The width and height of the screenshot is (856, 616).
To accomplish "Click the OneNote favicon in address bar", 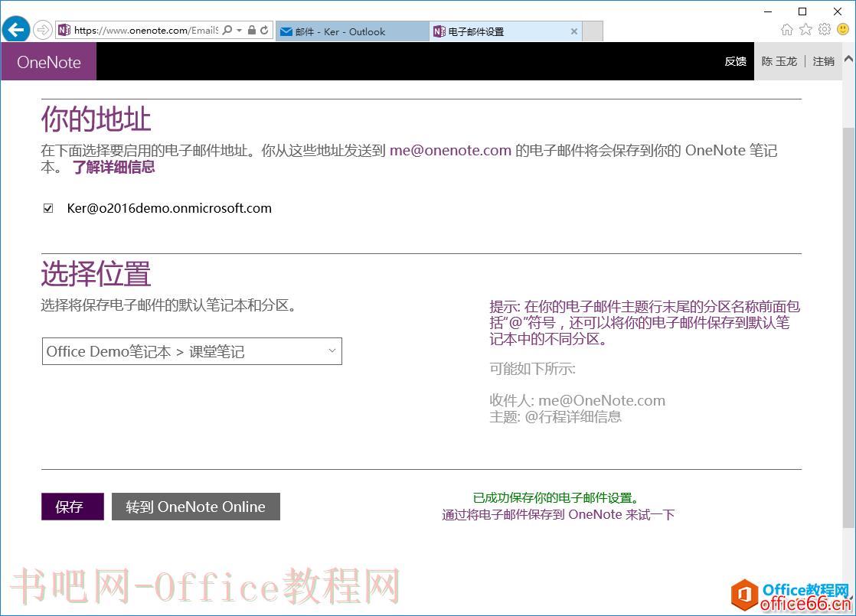I will pos(64,30).
